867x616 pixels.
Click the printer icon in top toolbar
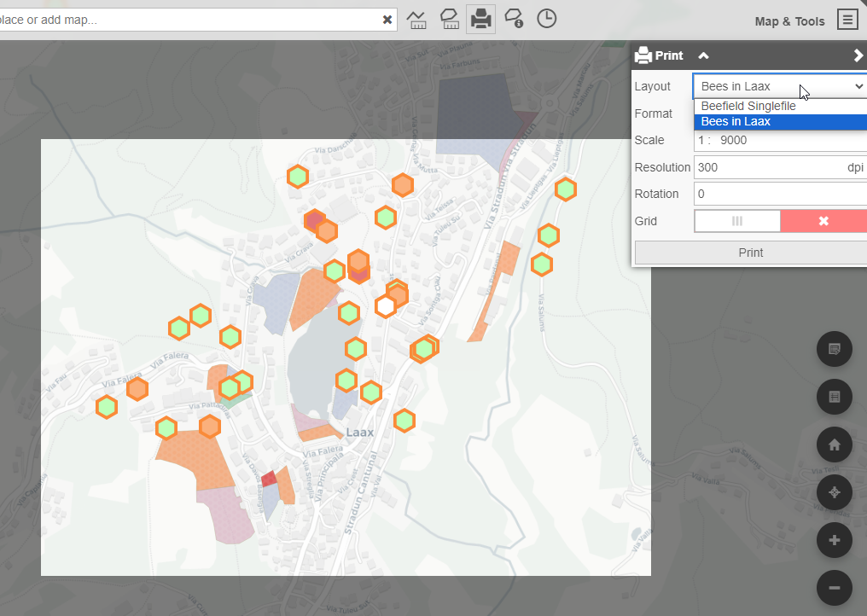(x=481, y=20)
